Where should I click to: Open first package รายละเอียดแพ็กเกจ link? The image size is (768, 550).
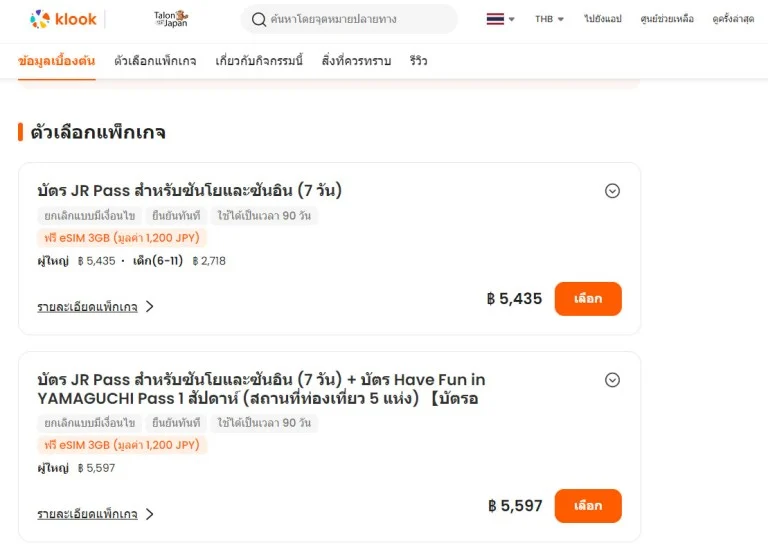87,307
